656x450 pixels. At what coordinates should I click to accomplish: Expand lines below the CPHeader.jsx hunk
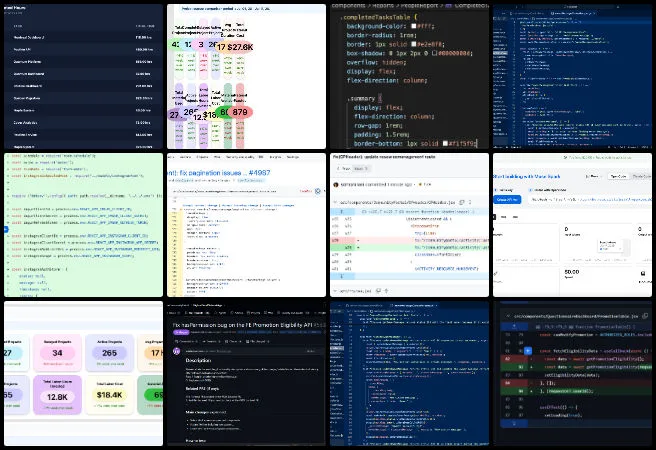point(341,276)
